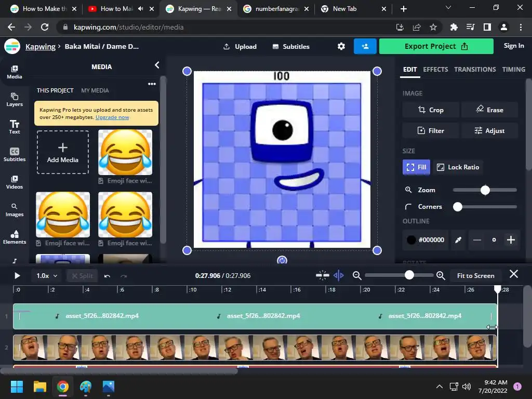Close the timeline panel
The image size is (532, 399).
click(x=514, y=274)
